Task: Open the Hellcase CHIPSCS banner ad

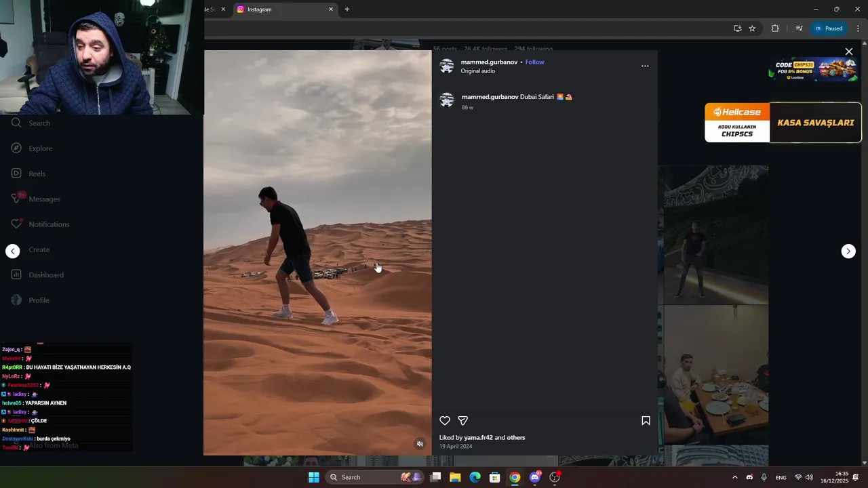Action: coord(783,123)
